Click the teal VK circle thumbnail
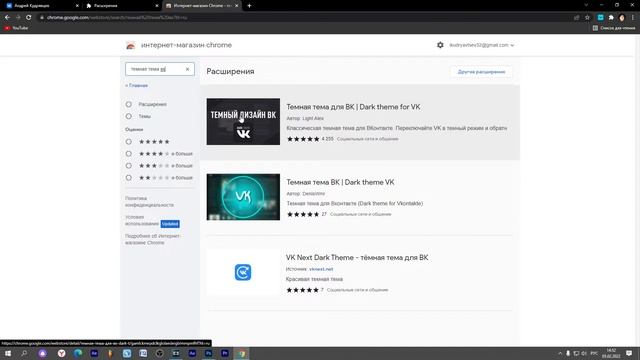 click(243, 197)
